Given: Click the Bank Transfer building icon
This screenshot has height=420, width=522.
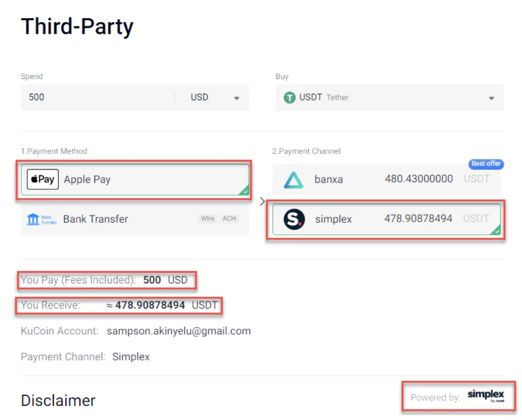Looking at the screenshot, I should tap(33, 219).
